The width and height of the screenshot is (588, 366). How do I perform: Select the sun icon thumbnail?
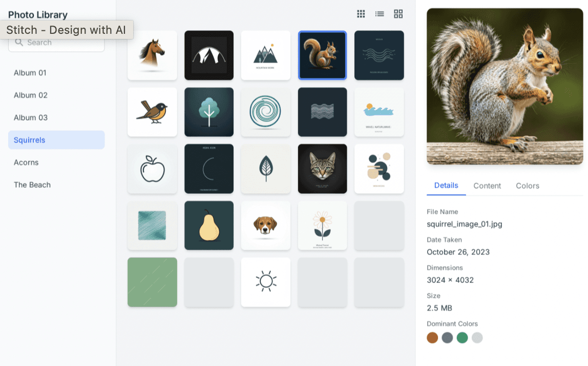click(265, 282)
